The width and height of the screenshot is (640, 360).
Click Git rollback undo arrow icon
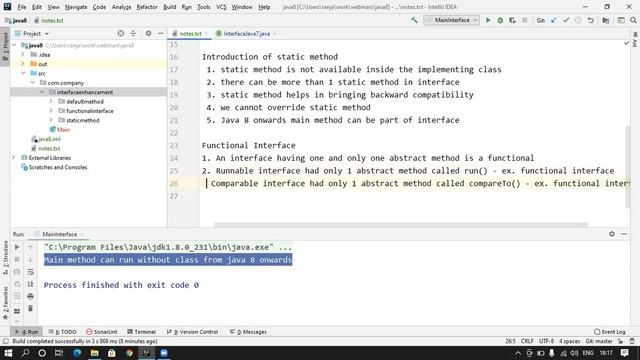[x=591, y=20]
